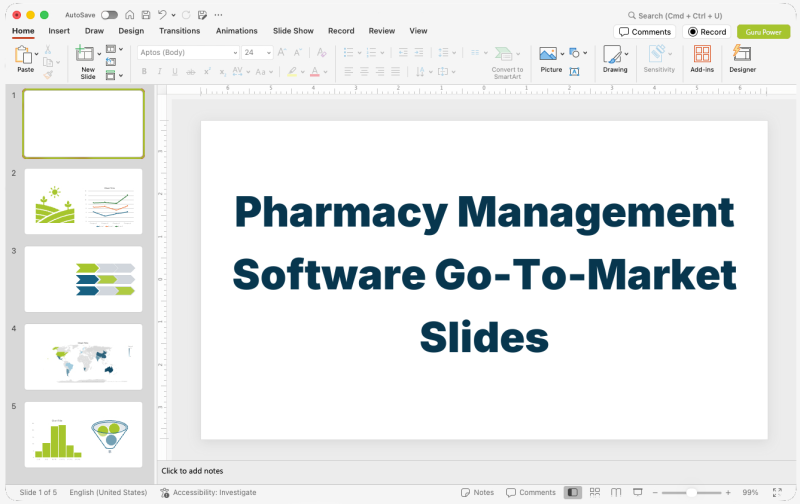Open the numbering list dropdown
800x504 pixels.
pos(383,53)
